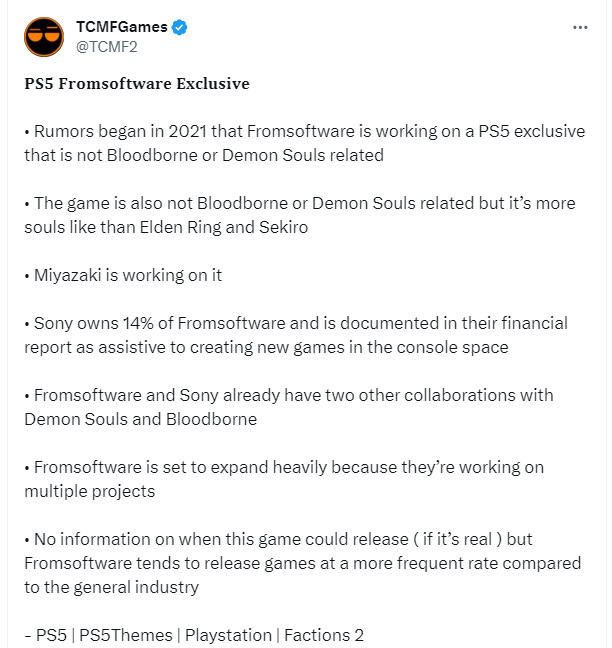Click the "PS5 Fromsoftware Exclusive" heading
Viewport: 612px width, 648px height.
click(x=137, y=84)
